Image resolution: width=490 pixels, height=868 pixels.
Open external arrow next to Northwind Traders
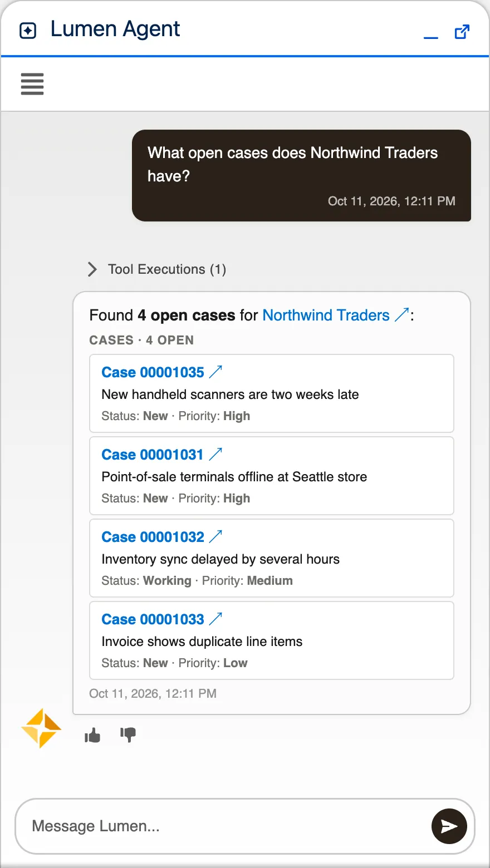point(402,315)
